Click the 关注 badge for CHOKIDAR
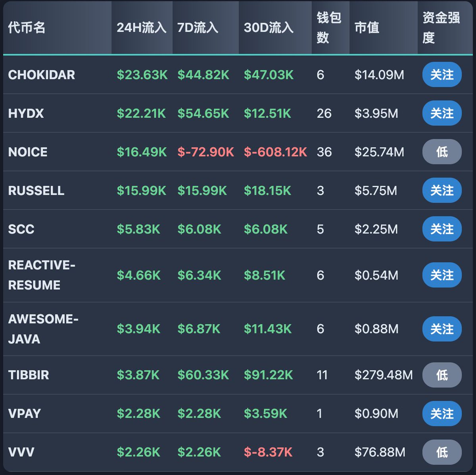Image resolution: width=476 pixels, height=475 pixels. tap(441, 75)
